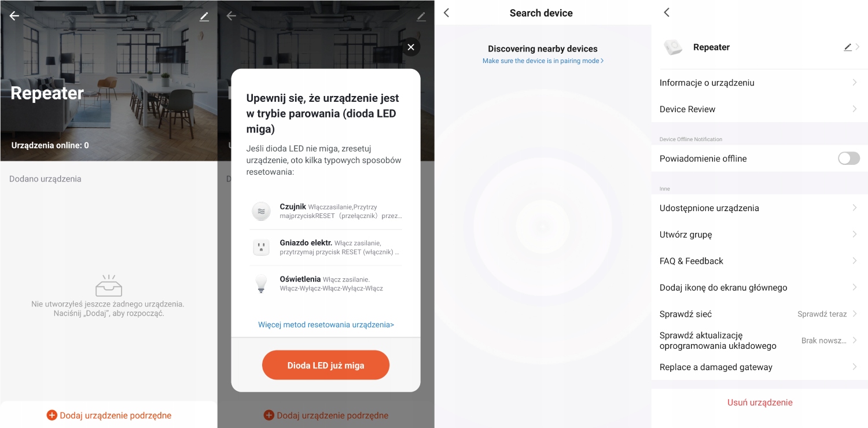Viewport: 868px width, 428px height.
Task: Open Device Review menu item
Action: coord(760,109)
